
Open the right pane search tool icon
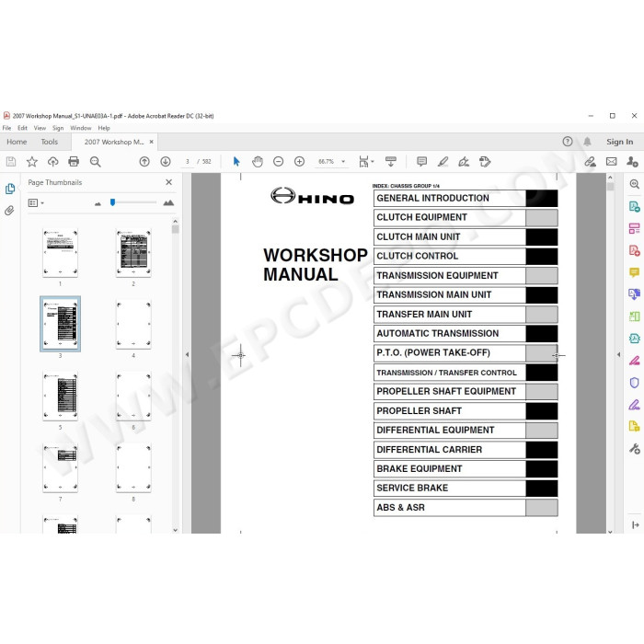[635, 184]
